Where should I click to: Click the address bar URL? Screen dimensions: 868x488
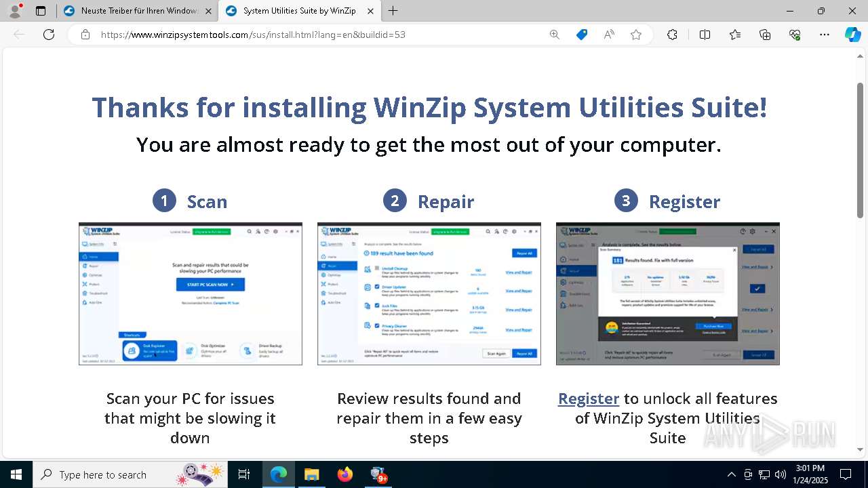(253, 35)
